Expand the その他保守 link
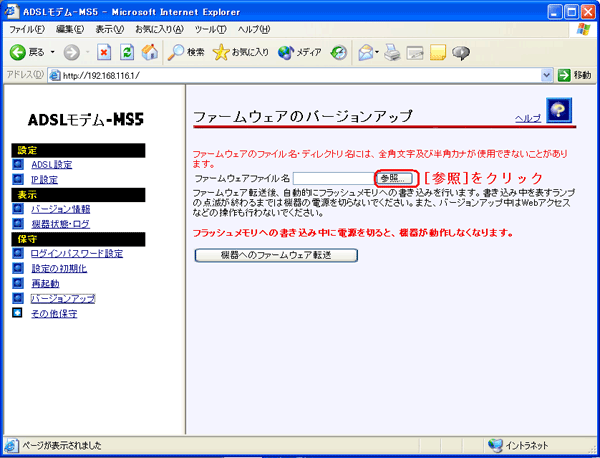Screen dimensions: 600x458 (54, 314)
